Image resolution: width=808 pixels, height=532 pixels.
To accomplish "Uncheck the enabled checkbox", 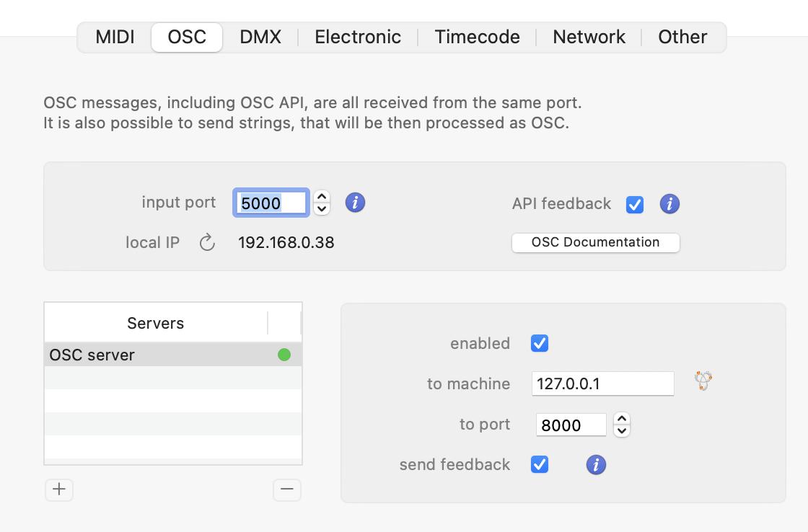I will (540, 343).
